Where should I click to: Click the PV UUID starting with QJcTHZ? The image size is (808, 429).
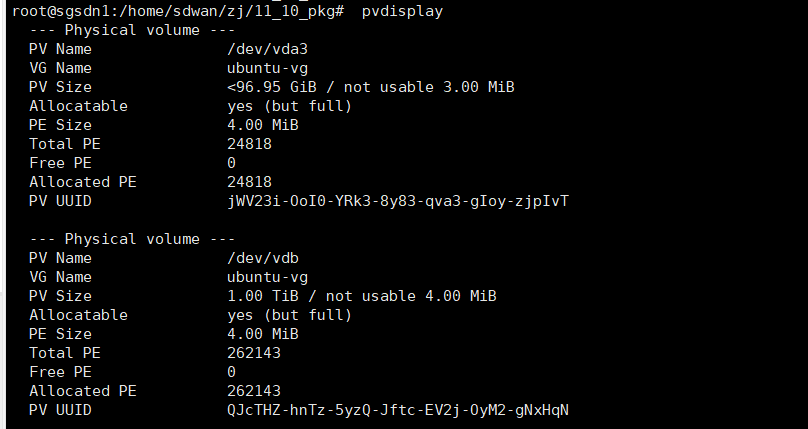click(398, 410)
